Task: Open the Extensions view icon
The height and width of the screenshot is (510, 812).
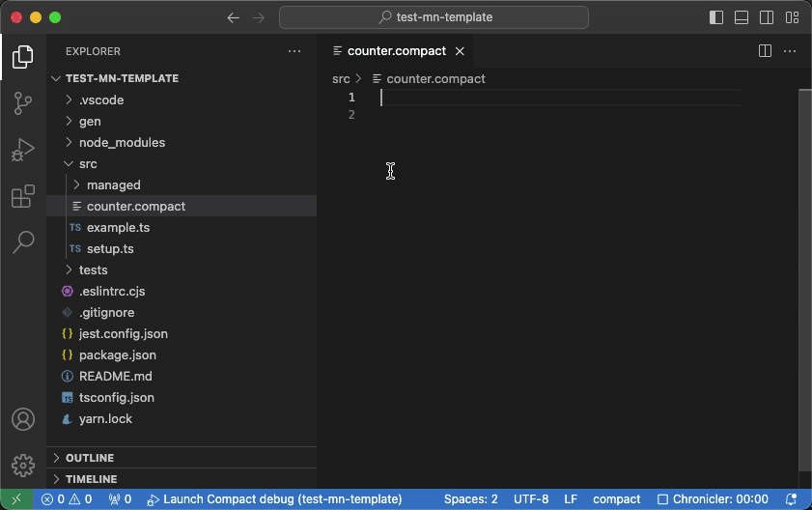Action: (23, 197)
